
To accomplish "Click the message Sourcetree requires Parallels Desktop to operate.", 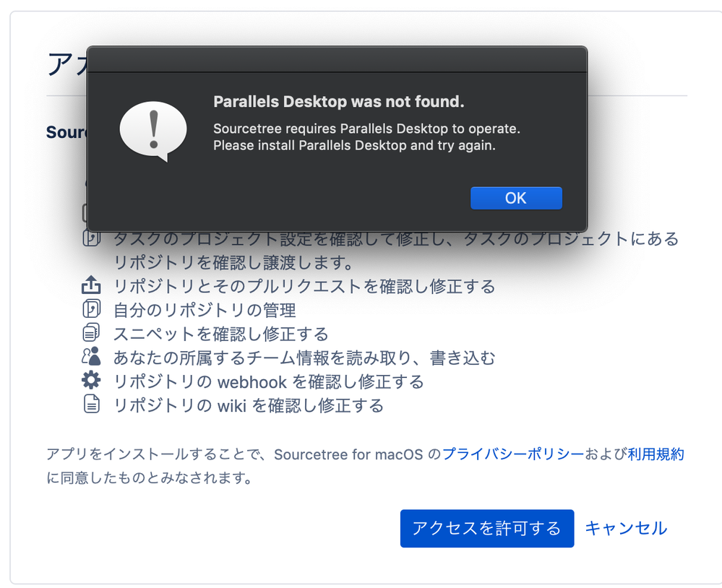I will 366,129.
